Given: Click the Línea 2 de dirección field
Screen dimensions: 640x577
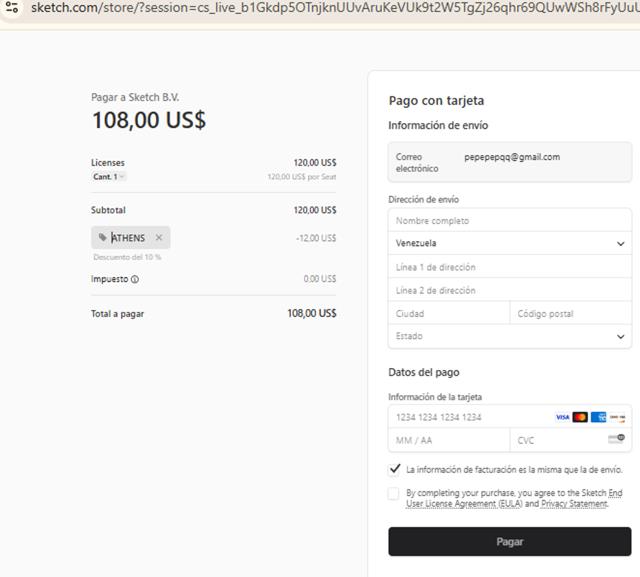Looking at the screenshot, I should (509, 290).
